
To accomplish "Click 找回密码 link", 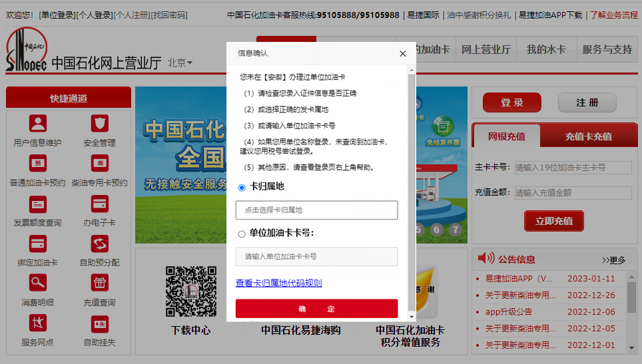I will [169, 15].
